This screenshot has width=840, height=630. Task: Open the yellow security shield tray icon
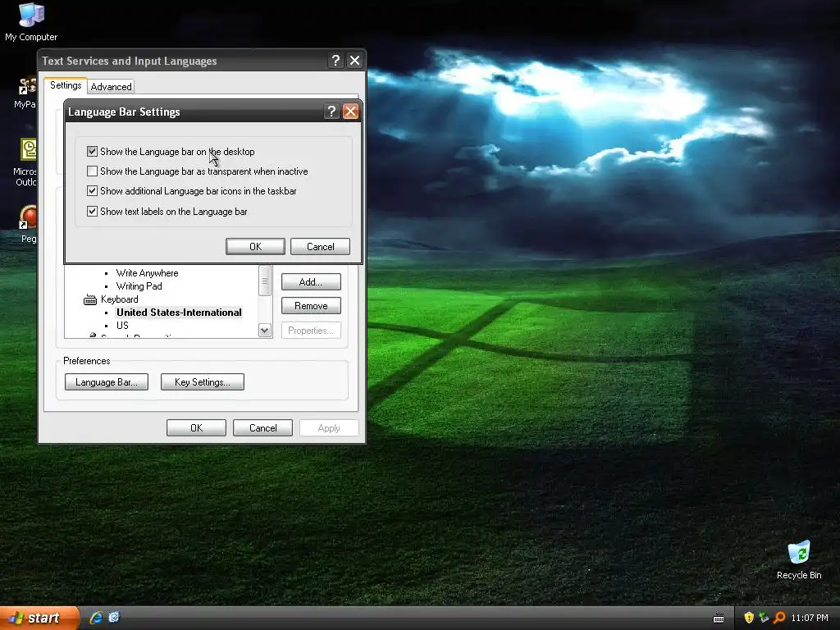point(749,618)
